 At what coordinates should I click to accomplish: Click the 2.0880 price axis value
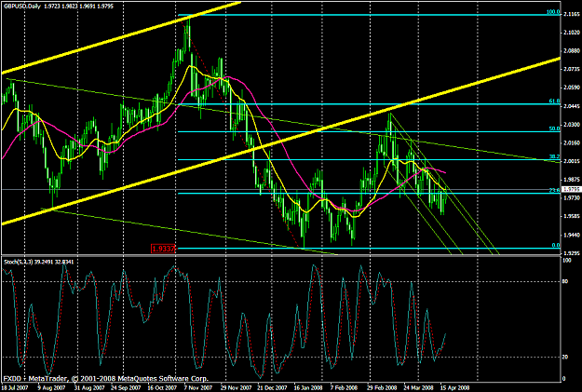point(571,51)
